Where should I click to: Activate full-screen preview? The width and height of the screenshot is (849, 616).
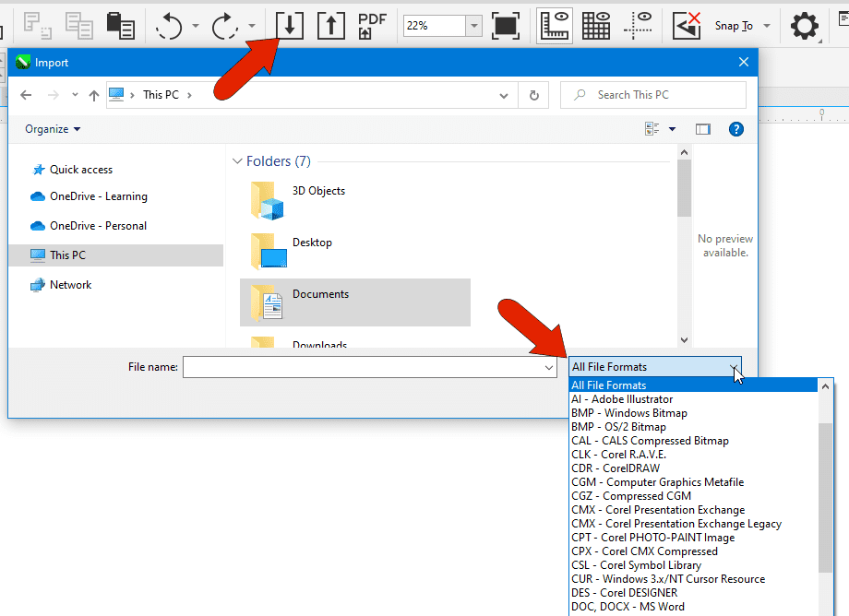[x=506, y=25]
